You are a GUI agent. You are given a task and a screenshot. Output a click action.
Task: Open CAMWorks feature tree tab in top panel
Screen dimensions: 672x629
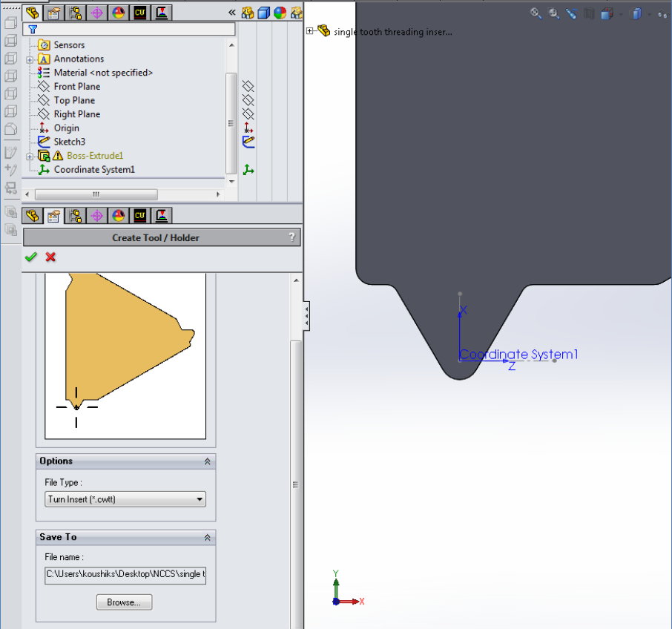pos(140,13)
